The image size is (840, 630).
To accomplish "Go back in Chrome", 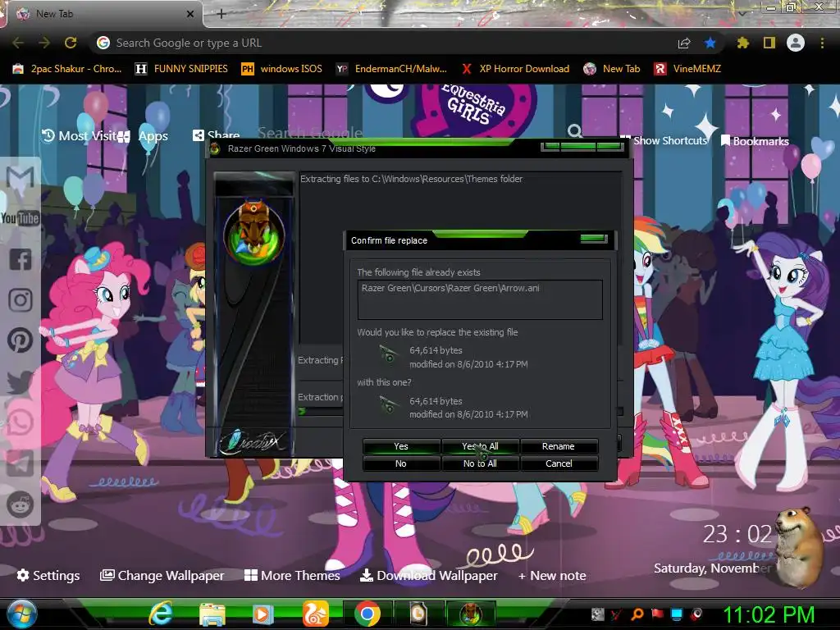I will (18, 43).
